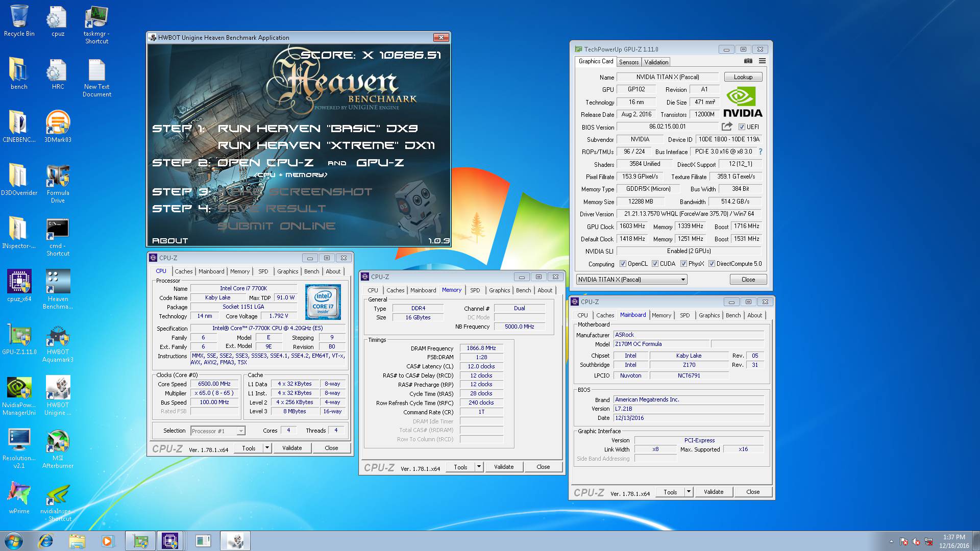Open the HRC desktop icon

58,74
